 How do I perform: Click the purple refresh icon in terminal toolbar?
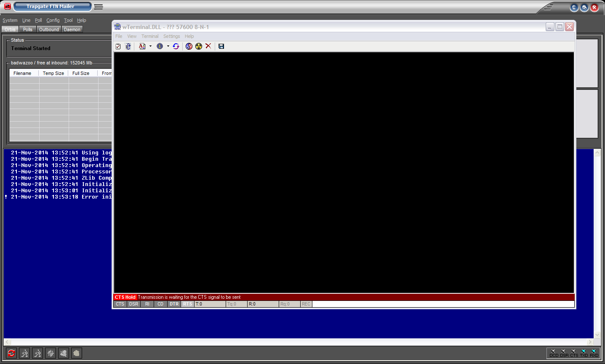point(176,46)
